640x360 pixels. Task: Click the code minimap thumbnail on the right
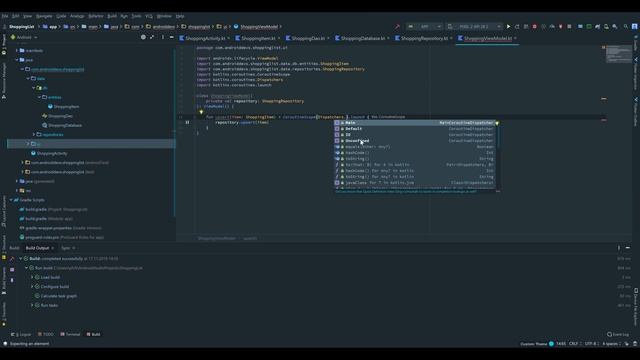click(619, 55)
